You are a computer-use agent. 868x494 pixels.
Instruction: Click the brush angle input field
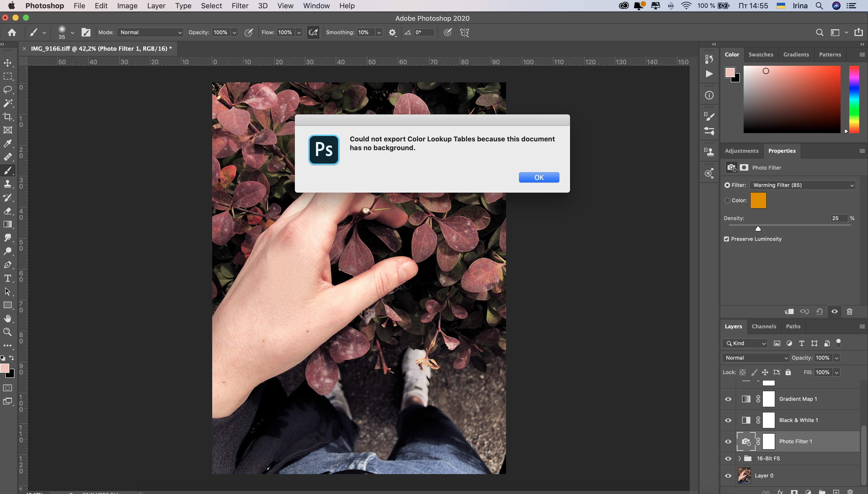pos(424,32)
